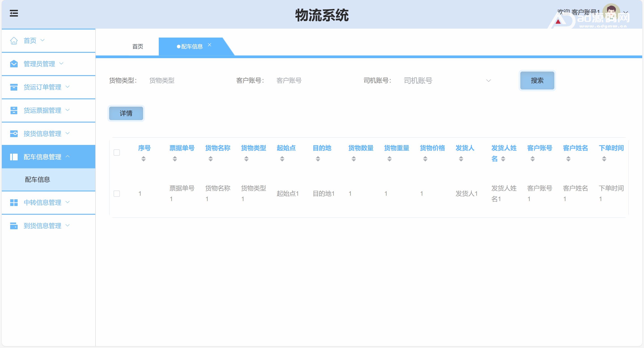Click the archive box icon for 货运订单管理
Viewport: 644px width, 348px height.
pyautogui.click(x=14, y=87)
